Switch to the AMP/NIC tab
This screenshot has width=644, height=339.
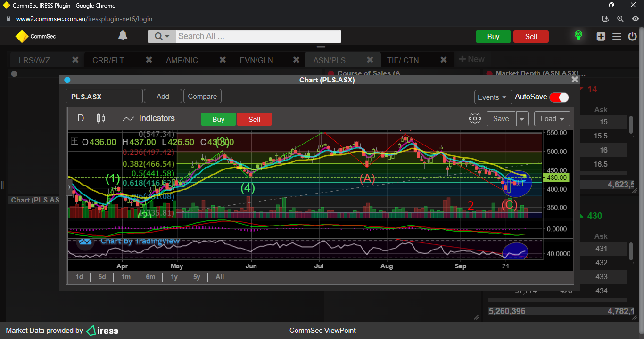[182, 60]
